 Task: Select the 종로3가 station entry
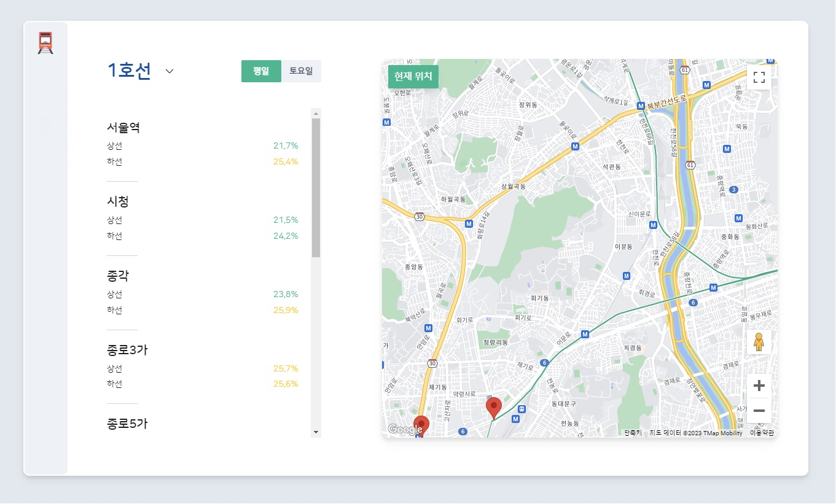pos(128,350)
